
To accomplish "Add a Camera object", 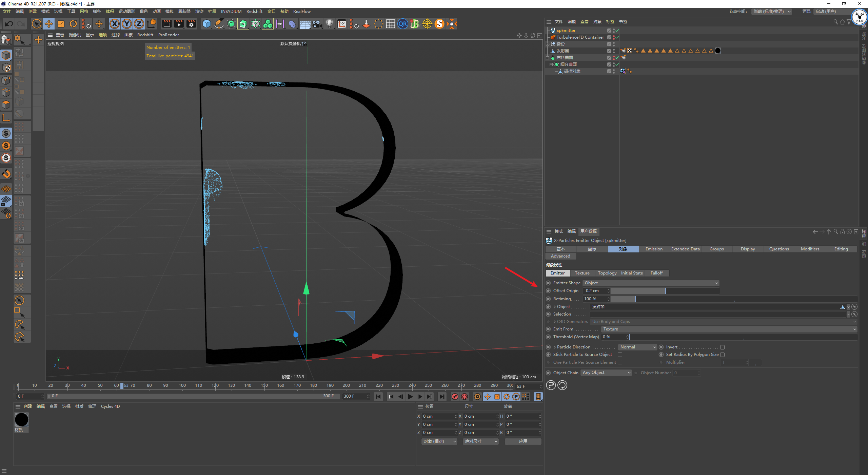I will tap(317, 24).
